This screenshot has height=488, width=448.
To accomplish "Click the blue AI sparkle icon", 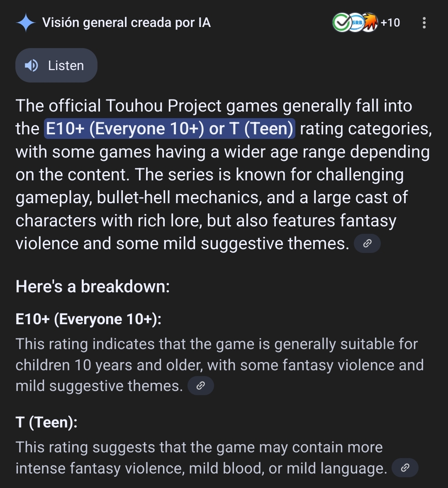I will point(26,23).
